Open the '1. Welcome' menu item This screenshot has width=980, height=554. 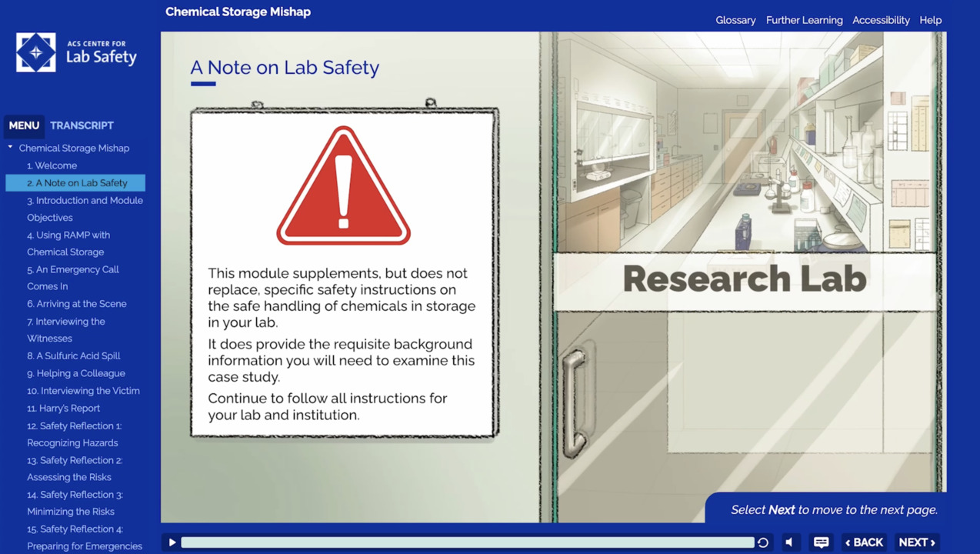[x=52, y=165]
